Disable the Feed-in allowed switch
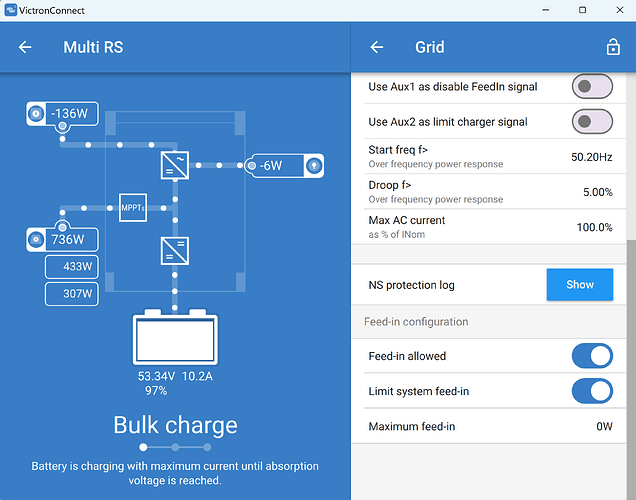The width and height of the screenshot is (636, 500). [x=592, y=356]
